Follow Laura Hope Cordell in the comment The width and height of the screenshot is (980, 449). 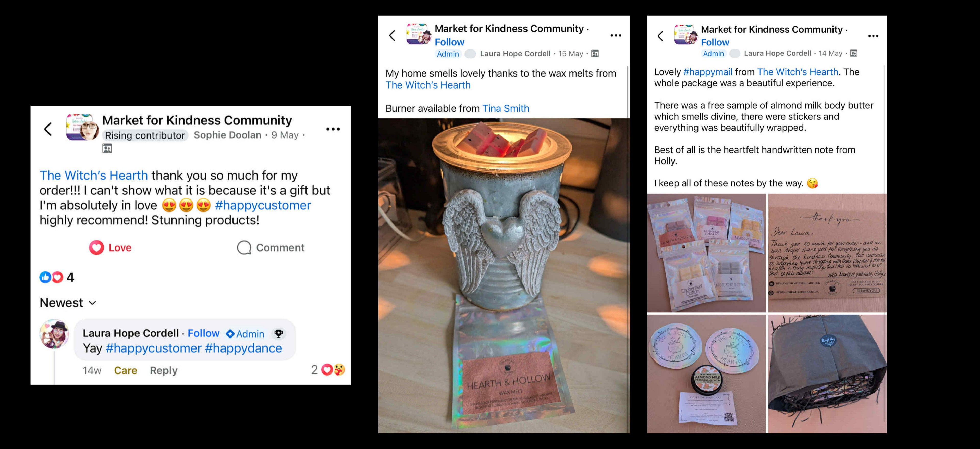[204, 333]
